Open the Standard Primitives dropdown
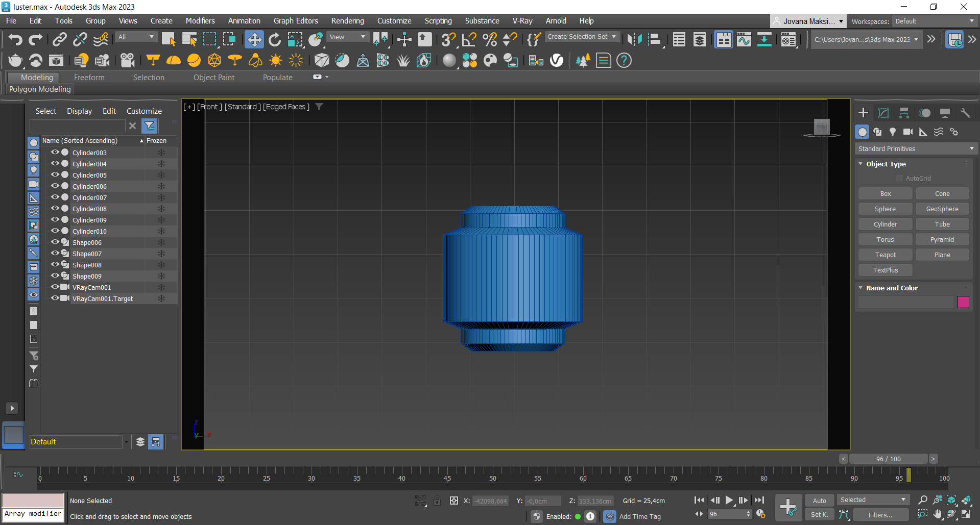Image resolution: width=980 pixels, height=525 pixels. point(916,148)
